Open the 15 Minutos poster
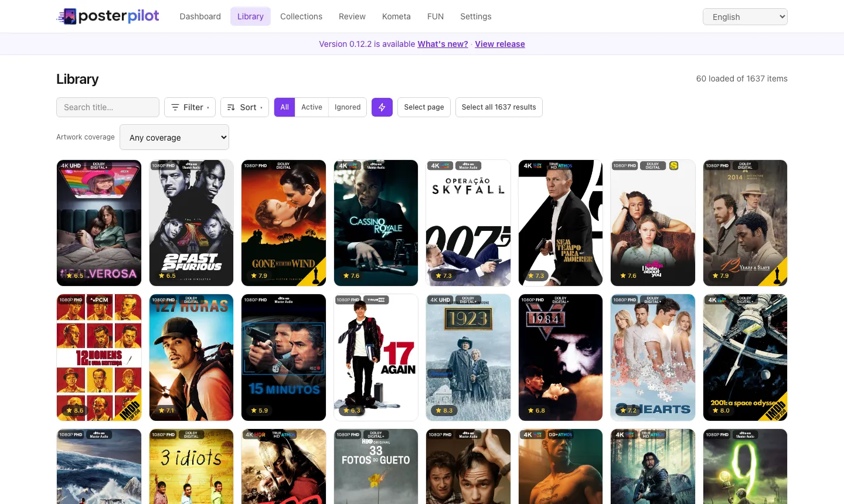Image resolution: width=844 pixels, height=504 pixels. coord(284,357)
